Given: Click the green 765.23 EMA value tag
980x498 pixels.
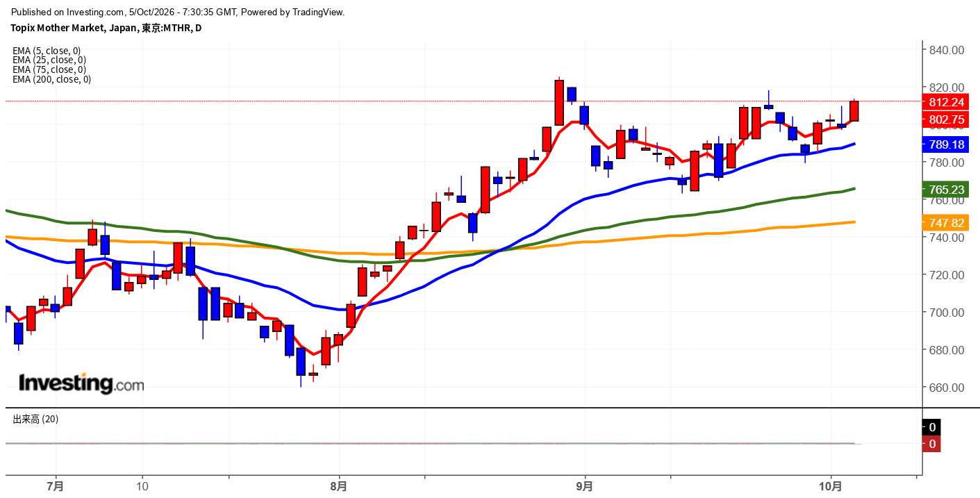Looking at the screenshot, I should tap(946, 189).
